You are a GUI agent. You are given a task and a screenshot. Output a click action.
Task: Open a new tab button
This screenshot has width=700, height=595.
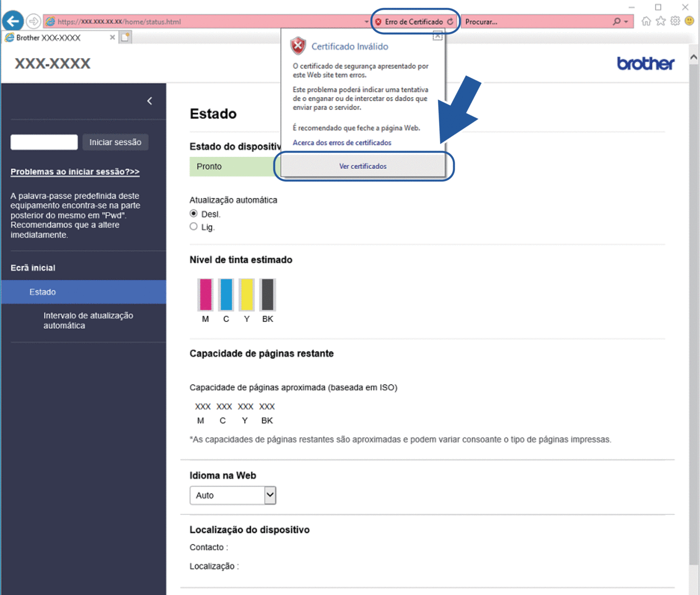125,37
